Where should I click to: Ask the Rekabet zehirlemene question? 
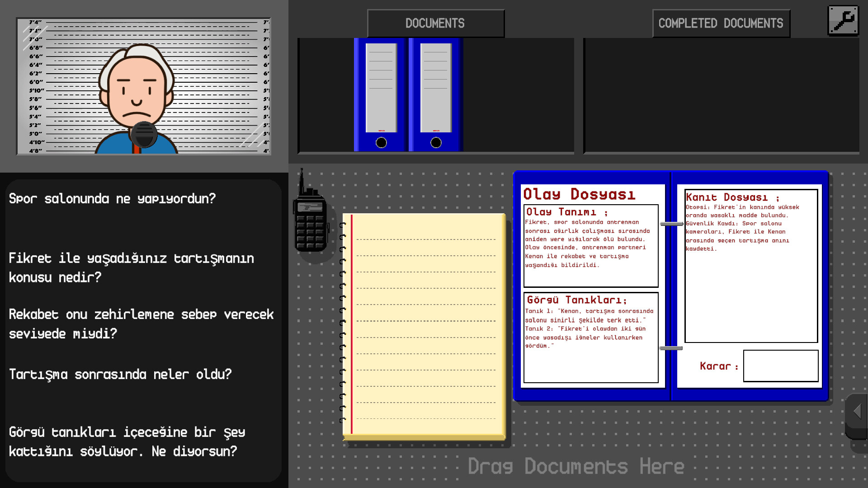141,324
